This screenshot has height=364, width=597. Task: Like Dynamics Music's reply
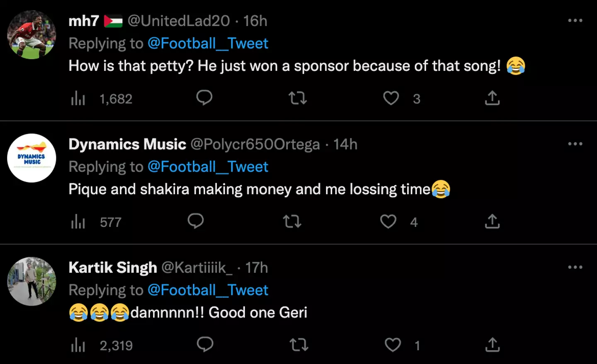(x=388, y=222)
